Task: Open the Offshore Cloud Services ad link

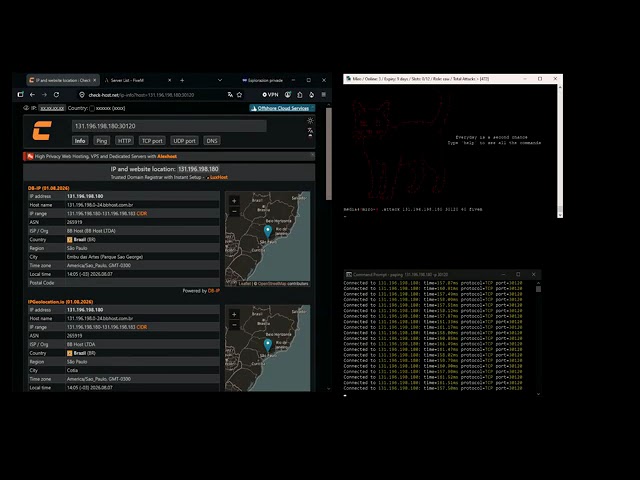Action: click(x=282, y=108)
